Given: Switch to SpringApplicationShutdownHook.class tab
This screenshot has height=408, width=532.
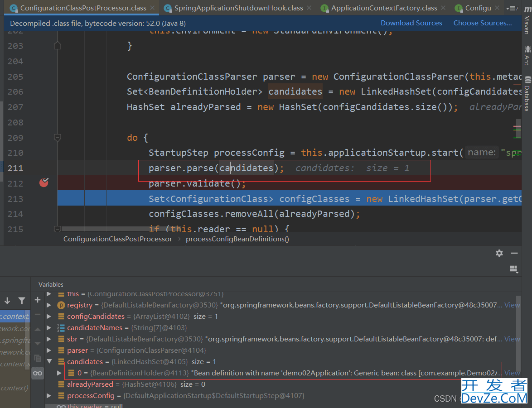Looking at the screenshot, I should tap(238, 8).
